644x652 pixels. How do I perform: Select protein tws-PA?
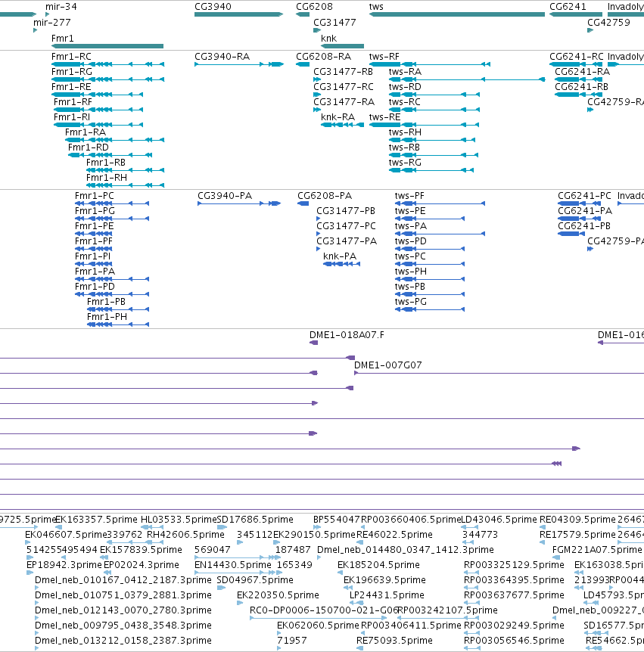[x=440, y=234]
